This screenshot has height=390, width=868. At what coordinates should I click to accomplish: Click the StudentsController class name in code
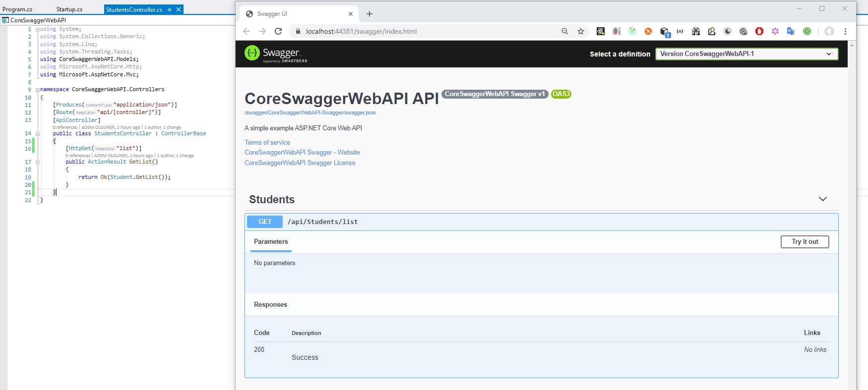[123, 134]
